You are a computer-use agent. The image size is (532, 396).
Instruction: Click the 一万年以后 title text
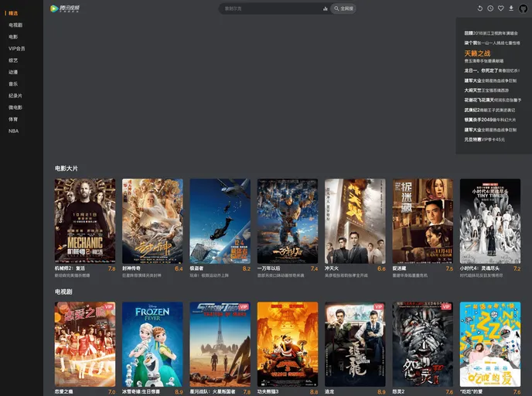(x=269, y=268)
